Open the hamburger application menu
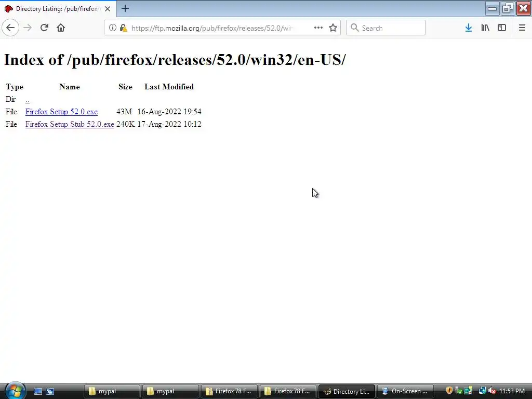532x399 pixels. tap(522, 28)
